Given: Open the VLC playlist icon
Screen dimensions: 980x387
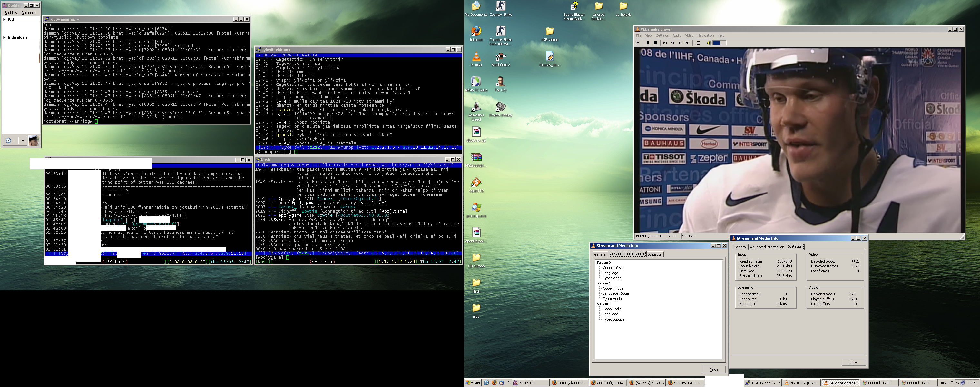Looking at the screenshot, I should coord(698,43).
